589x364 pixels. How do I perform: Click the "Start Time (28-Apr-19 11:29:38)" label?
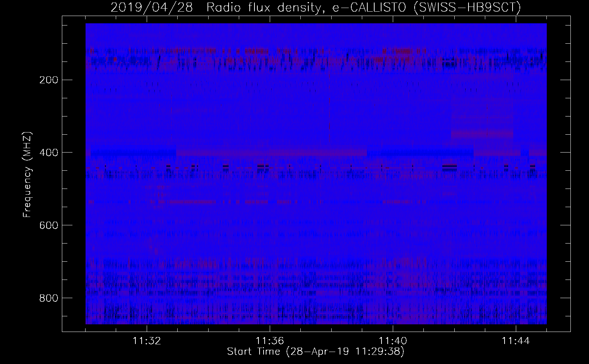[316, 352]
